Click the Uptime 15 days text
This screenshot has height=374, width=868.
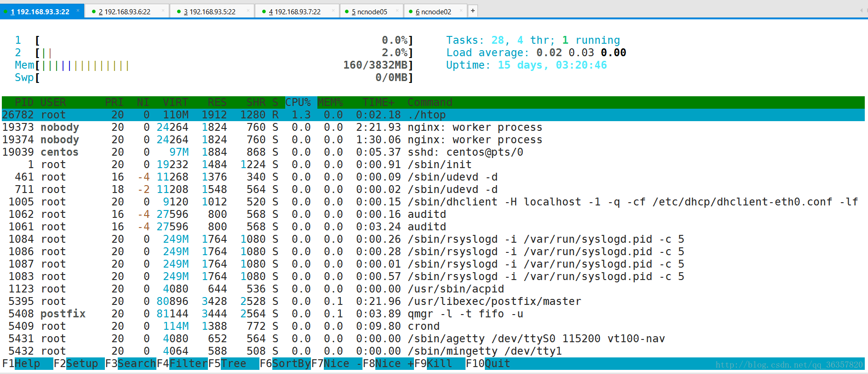526,65
